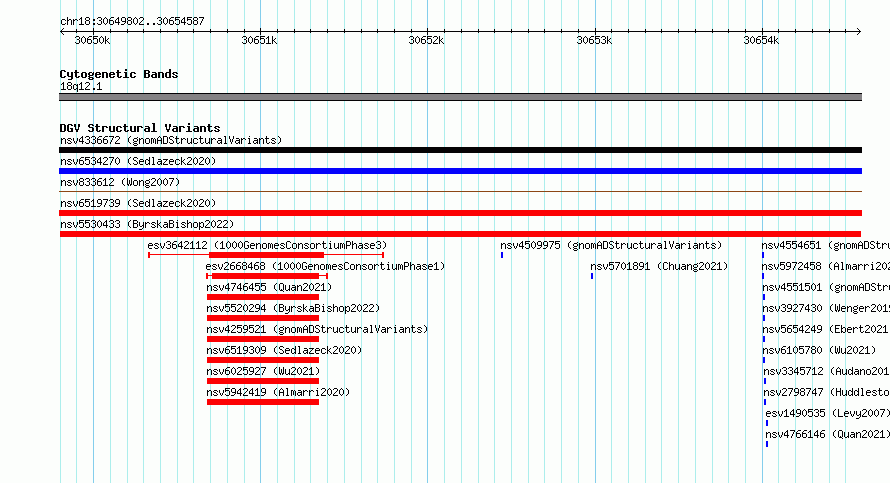Open the nsv2798747 Huddleston variant label
The image size is (890, 483).
pyautogui.click(x=826, y=392)
